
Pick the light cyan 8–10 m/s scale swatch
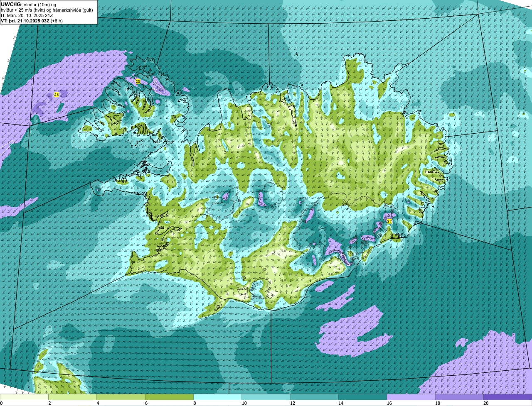218,397
